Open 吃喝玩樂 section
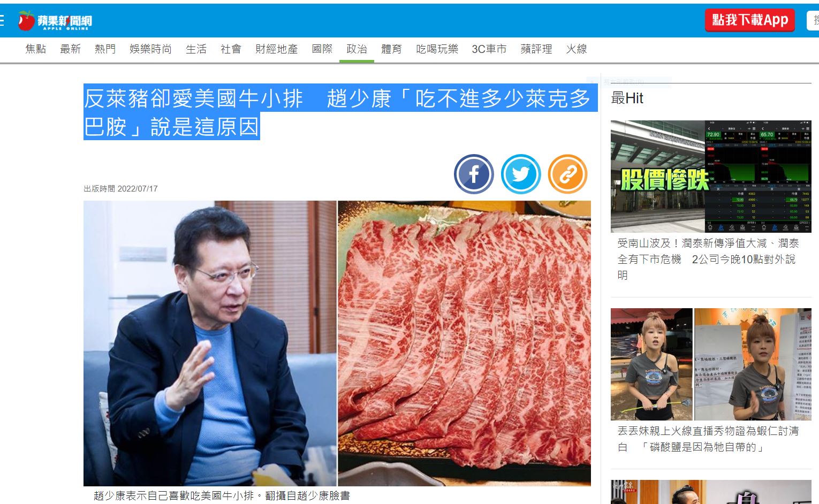819x504 pixels. (437, 49)
